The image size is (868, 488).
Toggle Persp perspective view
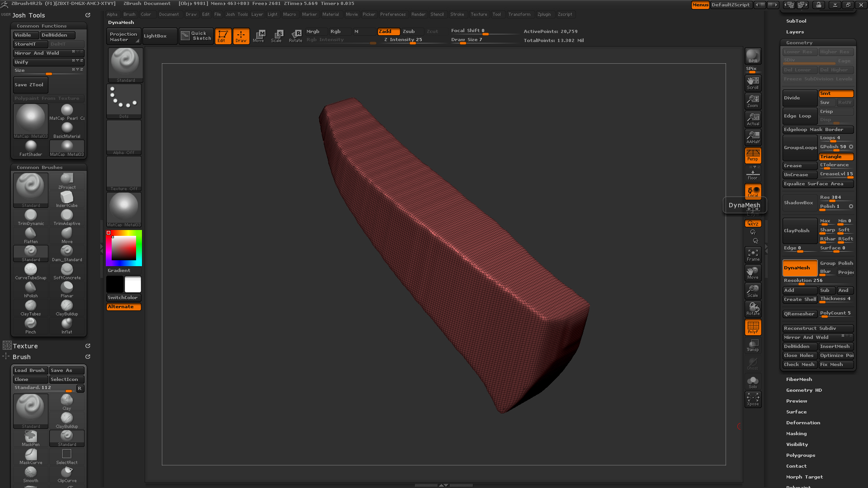pos(753,155)
